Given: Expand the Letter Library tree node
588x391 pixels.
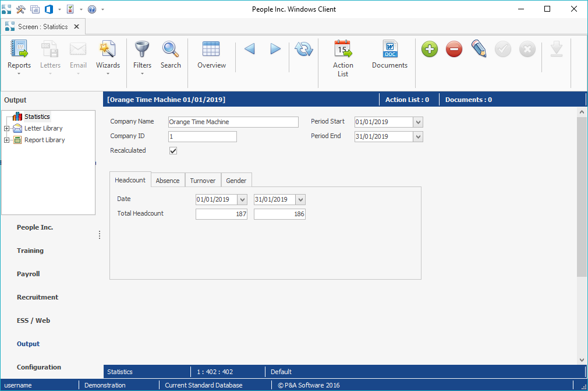Looking at the screenshot, I should [x=7, y=129].
